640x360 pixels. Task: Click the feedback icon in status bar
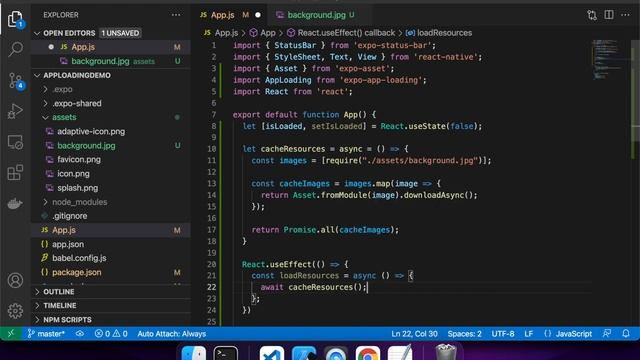click(x=607, y=333)
